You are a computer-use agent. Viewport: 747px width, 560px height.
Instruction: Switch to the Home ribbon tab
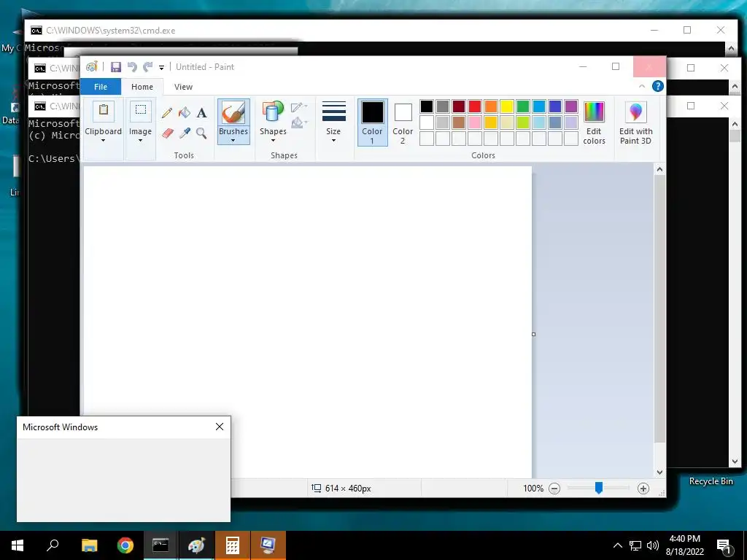142,87
